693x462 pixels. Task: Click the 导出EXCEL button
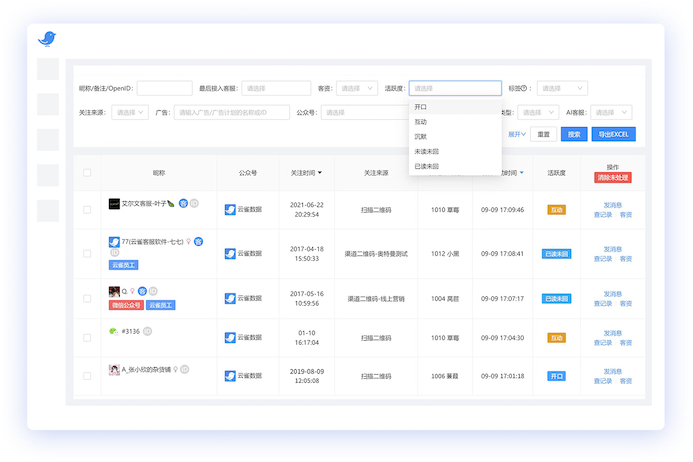coord(611,134)
